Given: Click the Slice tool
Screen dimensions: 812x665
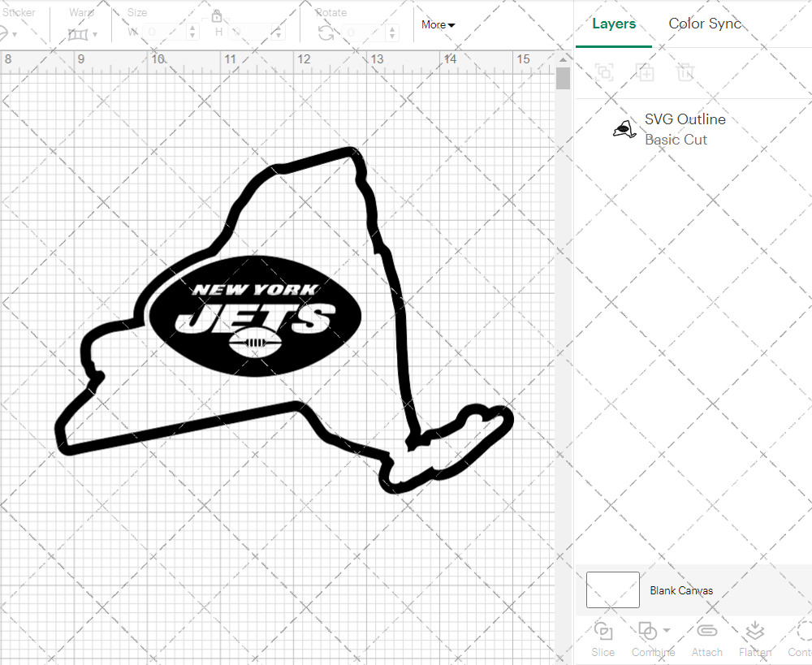Looking at the screenshot, I should (x=603, y=640).
